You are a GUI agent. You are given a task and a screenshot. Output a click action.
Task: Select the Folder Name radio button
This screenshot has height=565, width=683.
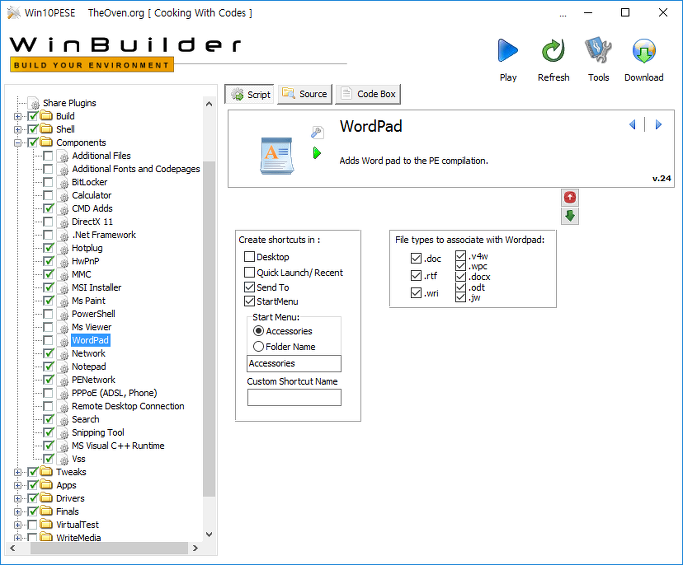pos(258,346)
